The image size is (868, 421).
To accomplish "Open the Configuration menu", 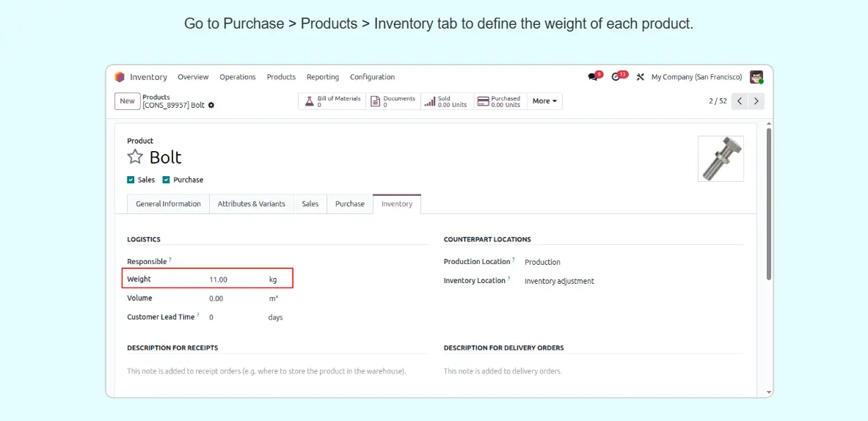I will click(x=372, y=77).
